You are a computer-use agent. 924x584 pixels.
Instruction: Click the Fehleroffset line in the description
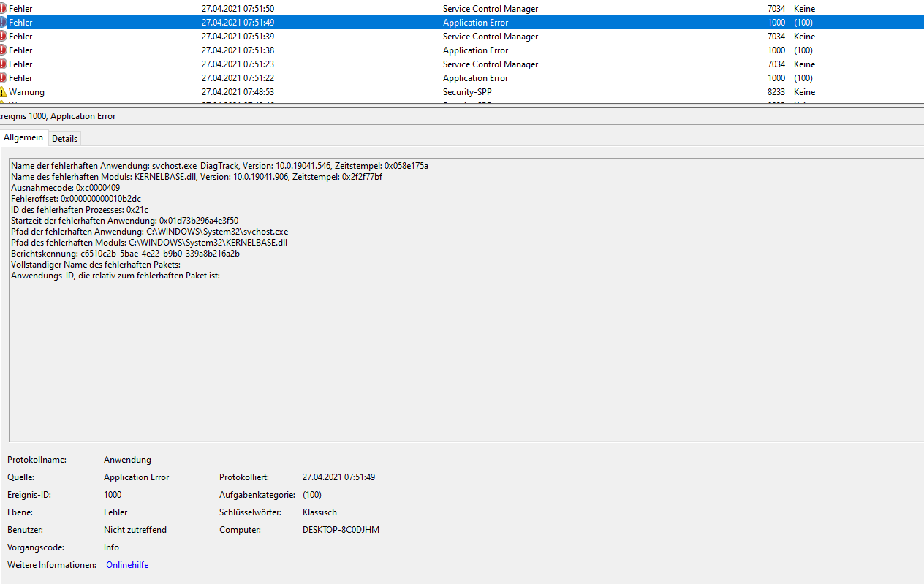coord(76,199)
